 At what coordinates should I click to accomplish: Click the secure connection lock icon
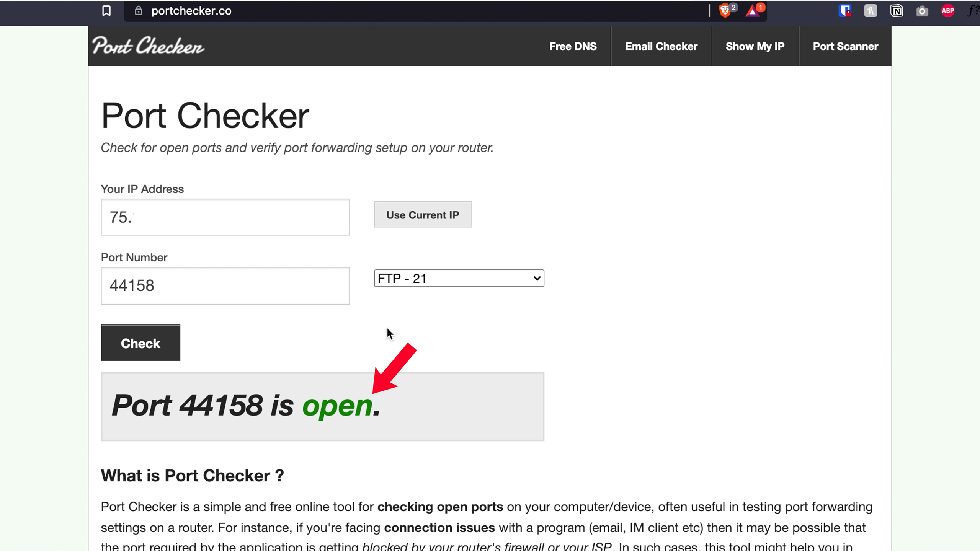[139, 11]
